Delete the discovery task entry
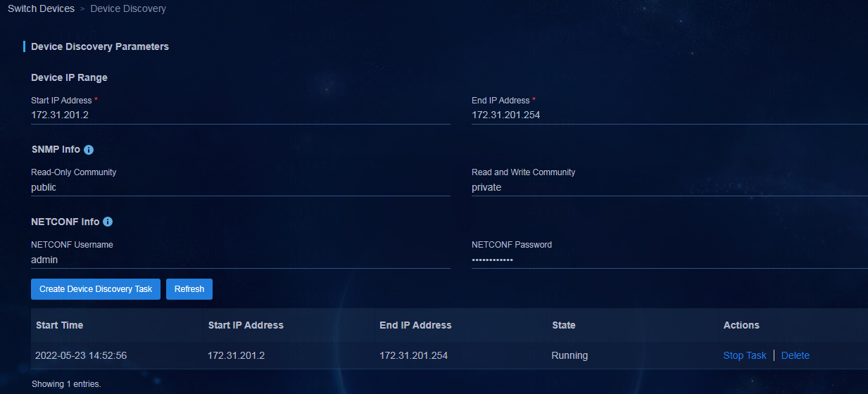The image size is (868, 394). 795,355
